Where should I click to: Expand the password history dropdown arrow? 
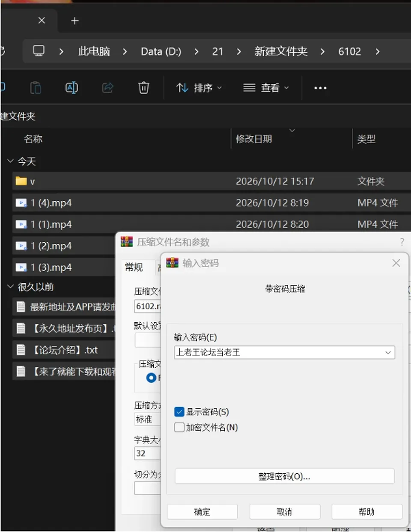coord(388,352)
